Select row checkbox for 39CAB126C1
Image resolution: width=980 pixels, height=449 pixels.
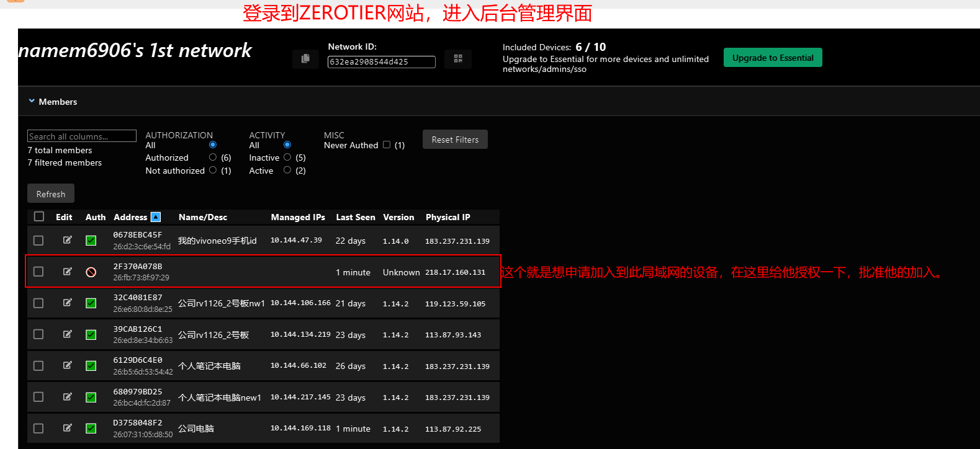coord(38,334)
